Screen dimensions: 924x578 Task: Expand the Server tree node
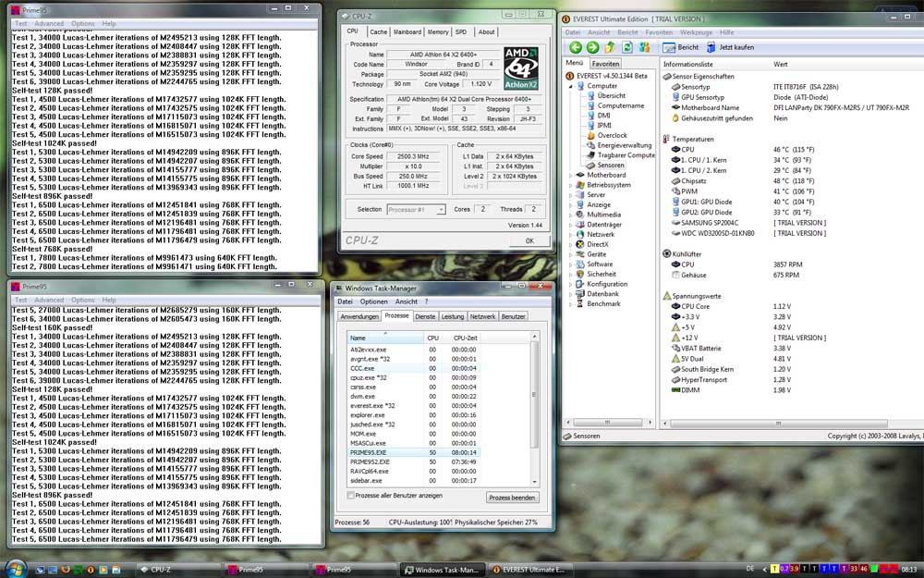pos(570,195)
